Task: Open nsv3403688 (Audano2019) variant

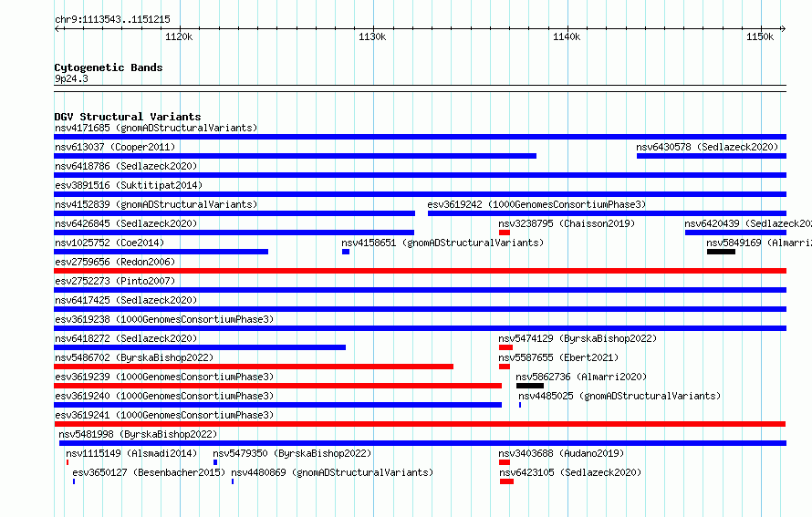Action: click(x=561, y=453)
